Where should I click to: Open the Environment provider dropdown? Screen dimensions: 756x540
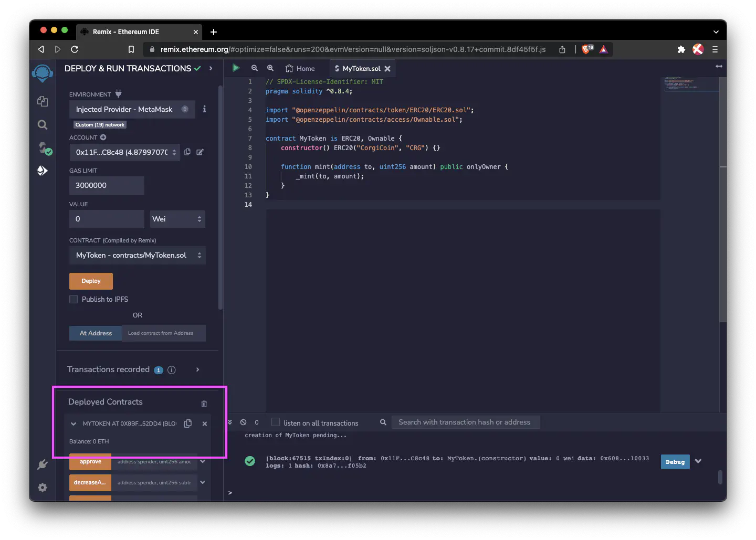132,109
